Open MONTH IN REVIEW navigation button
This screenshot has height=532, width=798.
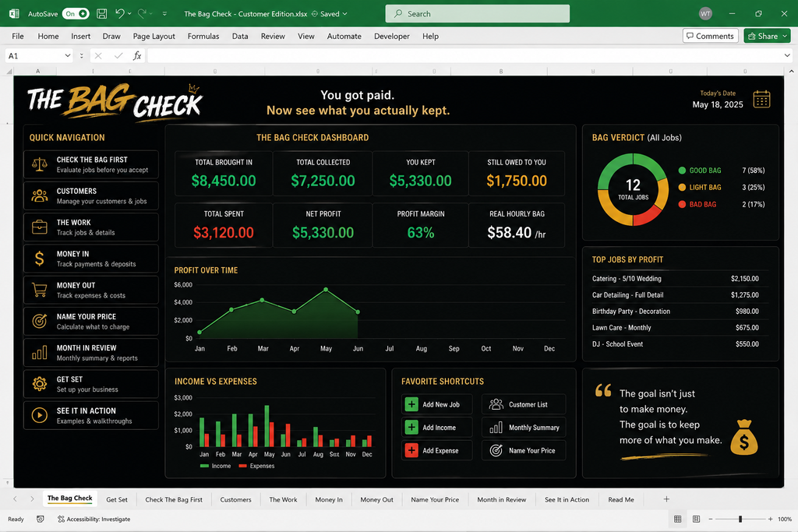click(x=91, y=353)
